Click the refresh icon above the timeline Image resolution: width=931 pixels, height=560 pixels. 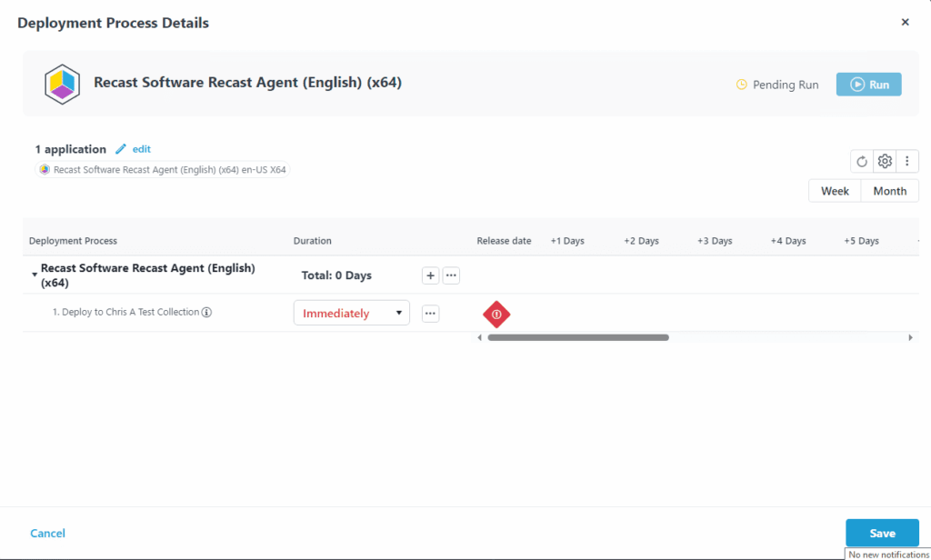862,162
